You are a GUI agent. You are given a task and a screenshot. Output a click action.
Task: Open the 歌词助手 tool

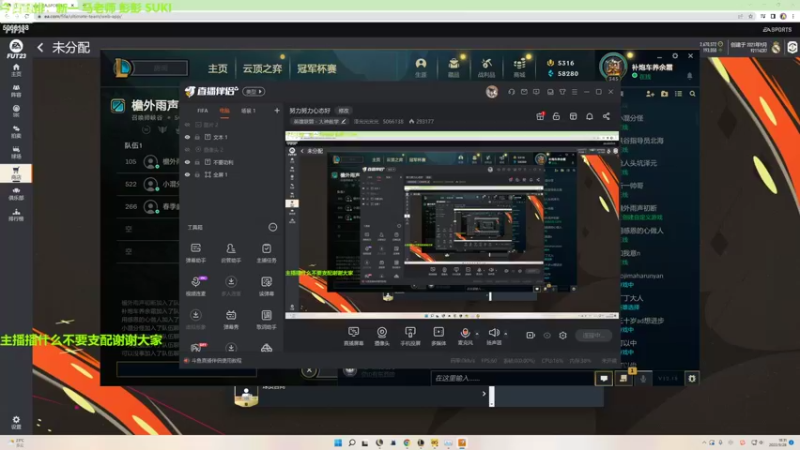pyautogui.click(x=266, y=320)
